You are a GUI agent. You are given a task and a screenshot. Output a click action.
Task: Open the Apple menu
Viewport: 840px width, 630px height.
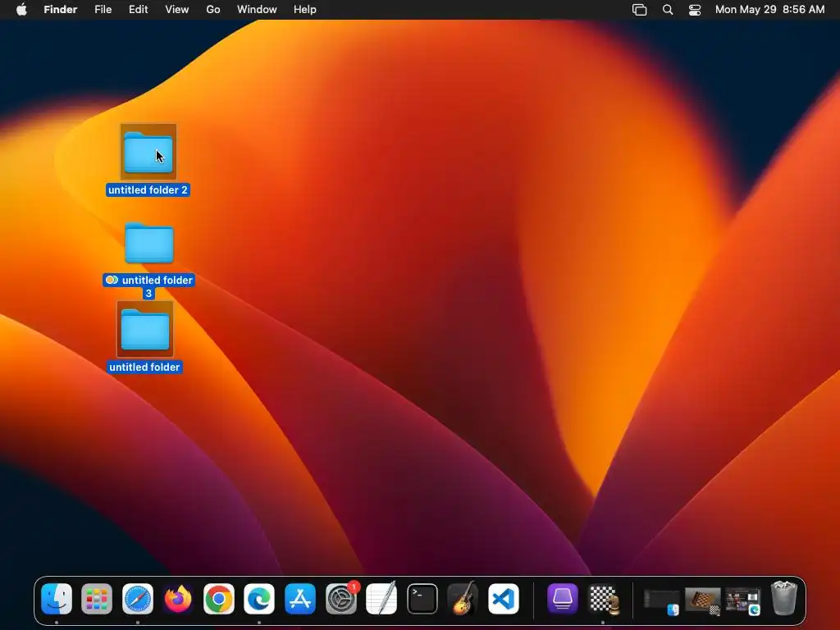click(x=21, y=10)
